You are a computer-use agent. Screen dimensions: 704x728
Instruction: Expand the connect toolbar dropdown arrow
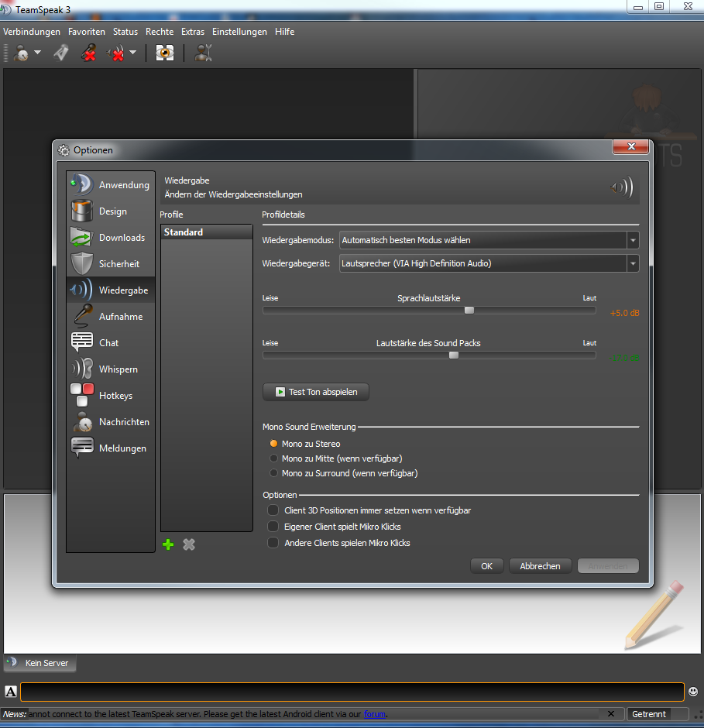tap(37, 53)
